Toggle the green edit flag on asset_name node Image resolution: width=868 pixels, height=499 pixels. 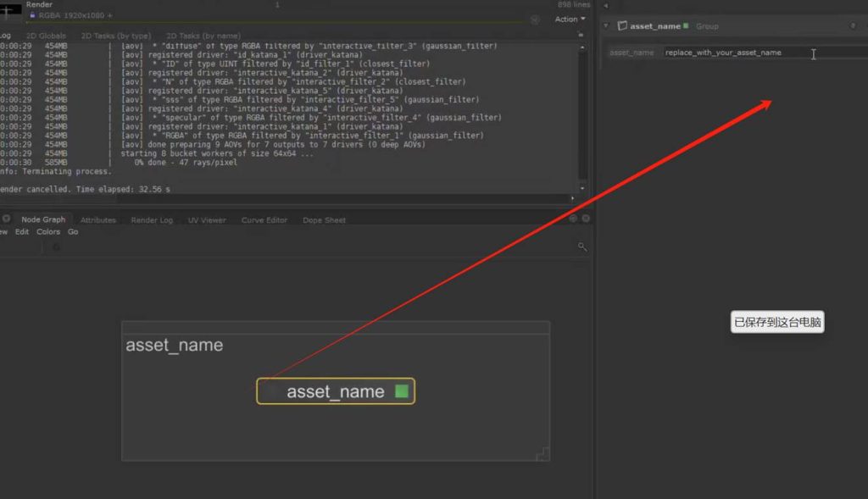click(x=402, y=391)
